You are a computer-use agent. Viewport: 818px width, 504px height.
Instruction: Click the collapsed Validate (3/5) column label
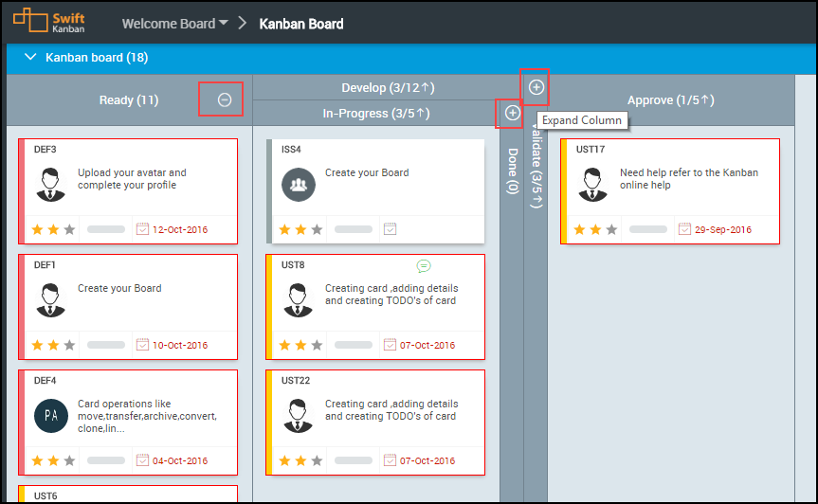click(x=536, y=167)
